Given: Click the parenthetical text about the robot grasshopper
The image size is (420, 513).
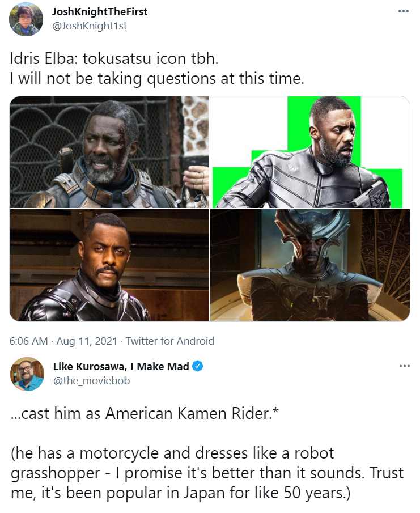Looking at the screenshot, I should (207, 473).
